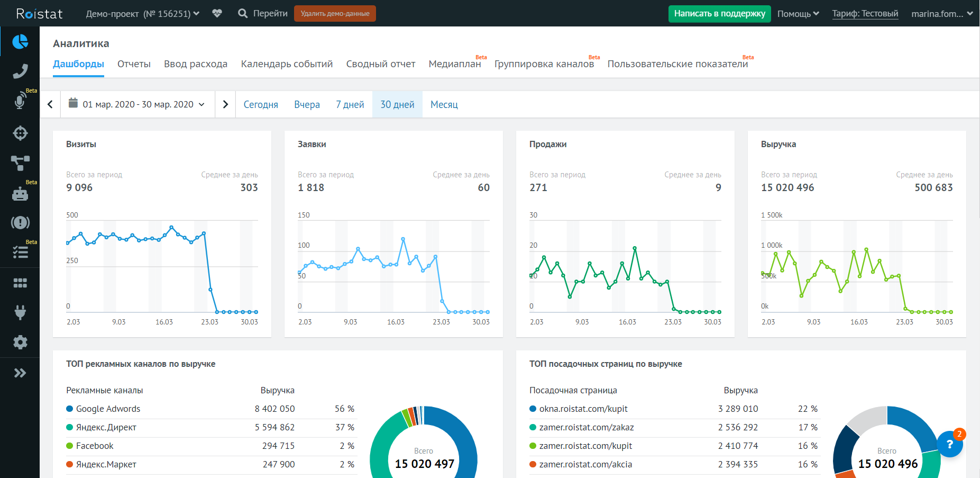Image resolution: width=980 pixels, height=478 pixels.
Task: Click the microphone speech analytics icon
Action: [x=20, y=101]
